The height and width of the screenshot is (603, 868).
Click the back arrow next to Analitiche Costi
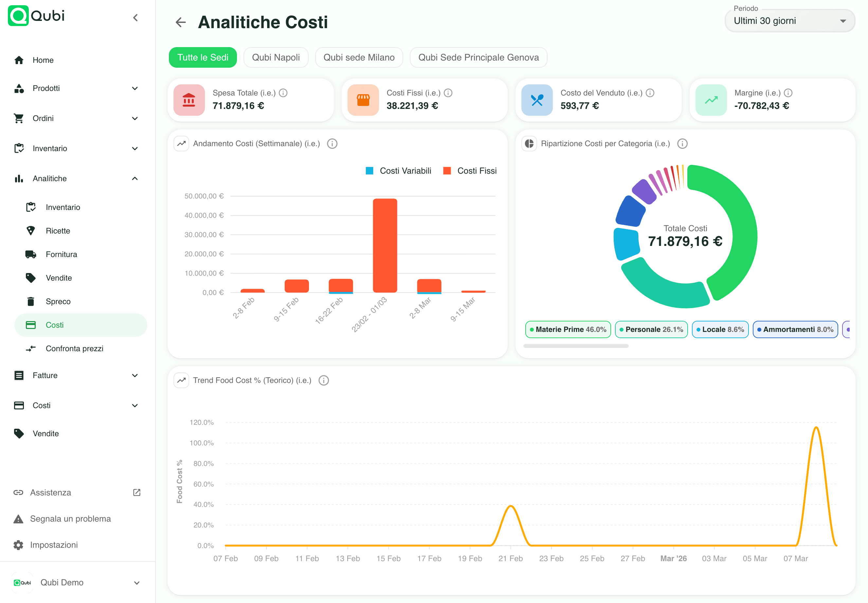coord(180,23)
